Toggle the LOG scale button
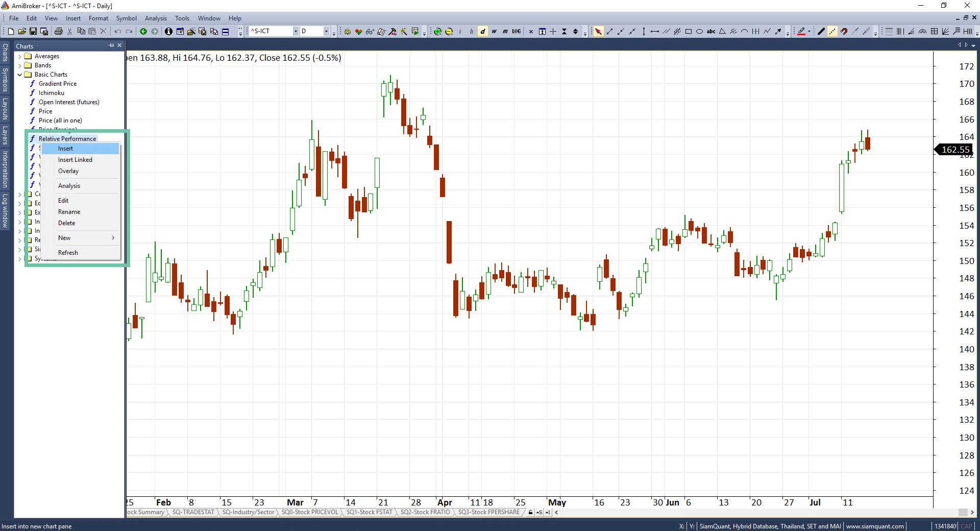 coord(517,32)
